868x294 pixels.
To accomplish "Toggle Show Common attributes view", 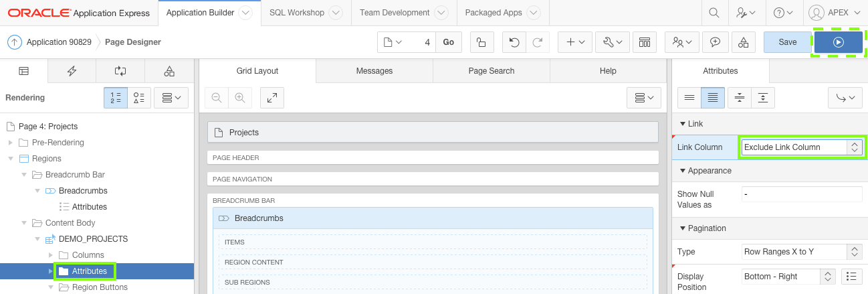I will pos(689,98).
